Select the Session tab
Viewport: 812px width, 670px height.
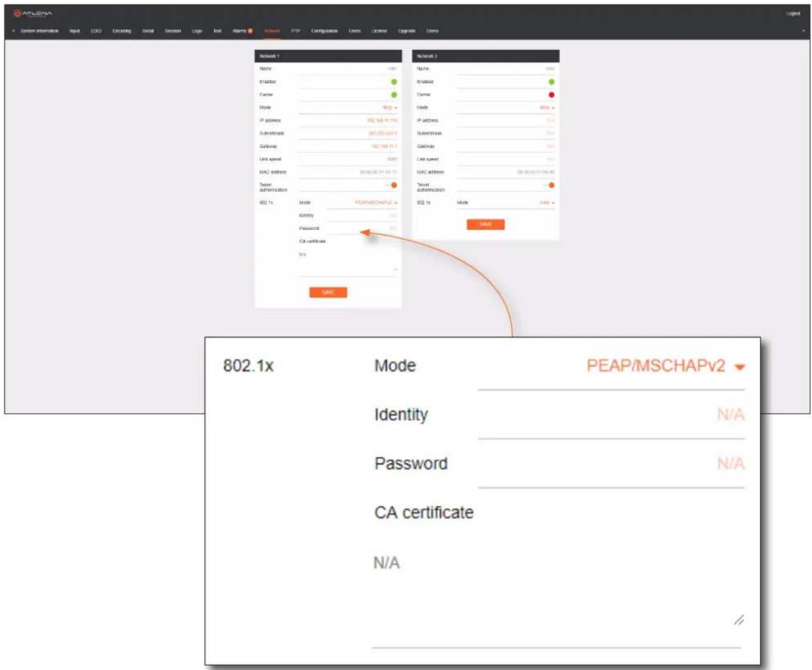173,31
